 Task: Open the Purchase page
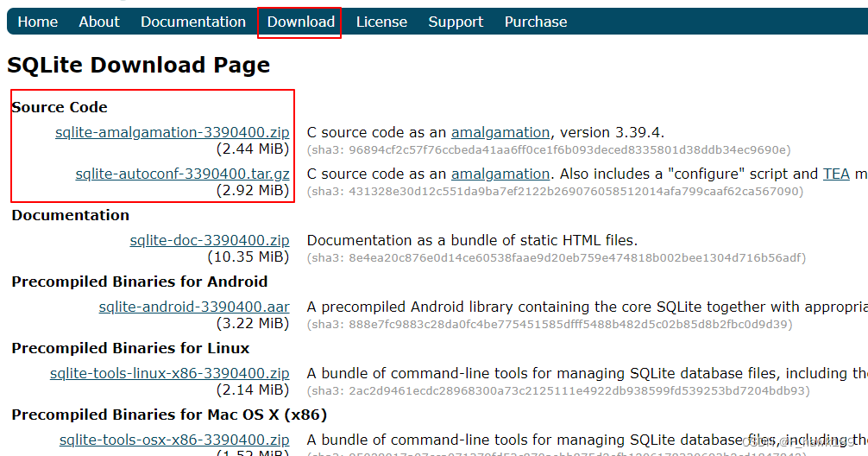point(536,22)
